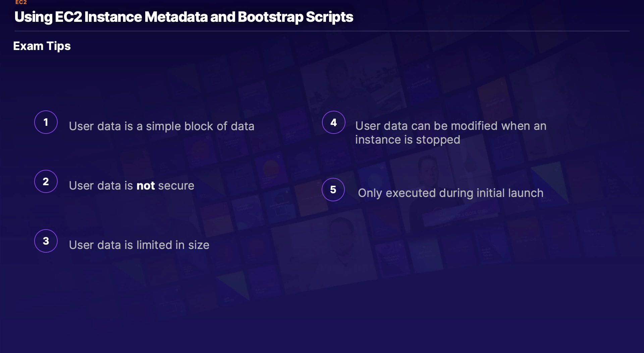Click the words "instance is stopped" in tip four
Viewport: 644px width, 353px height.
pos(408,140)
